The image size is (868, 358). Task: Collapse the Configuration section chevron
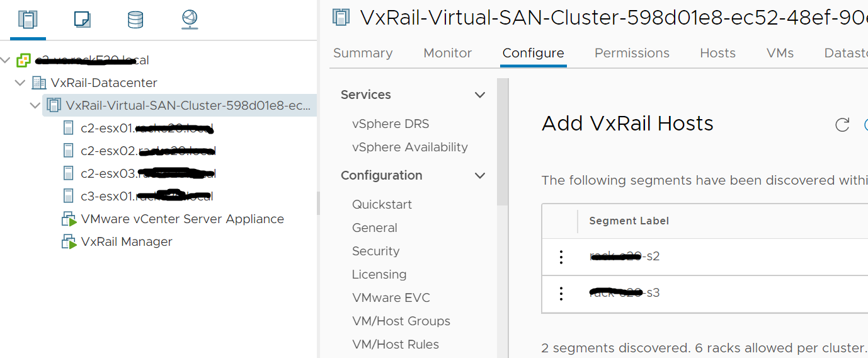tap(480, 176)
